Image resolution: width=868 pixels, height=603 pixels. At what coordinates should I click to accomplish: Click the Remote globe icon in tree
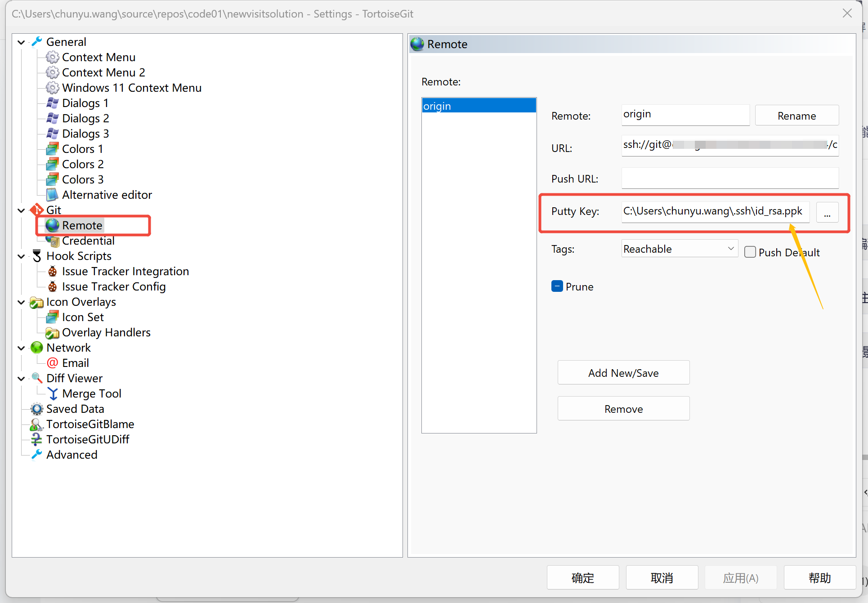(x=53, y=225)
